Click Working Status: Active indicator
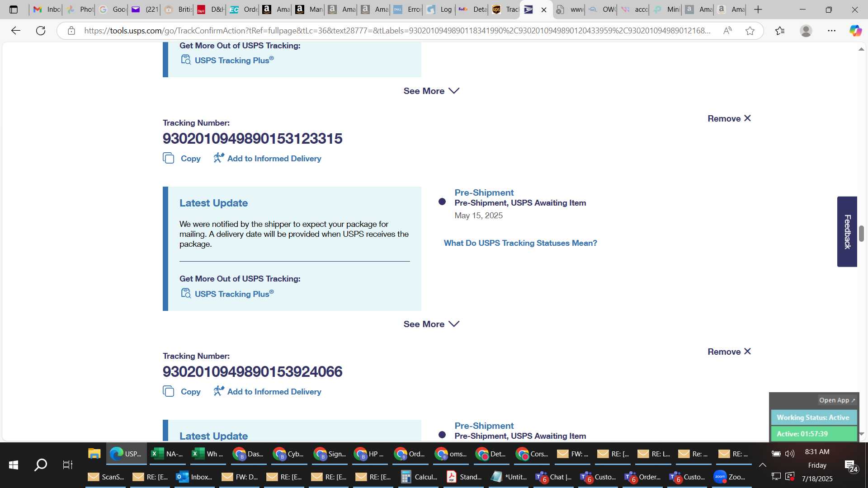The width and height of the screenshot is (868, 488). pyautogui.click(x=813, y=418)
